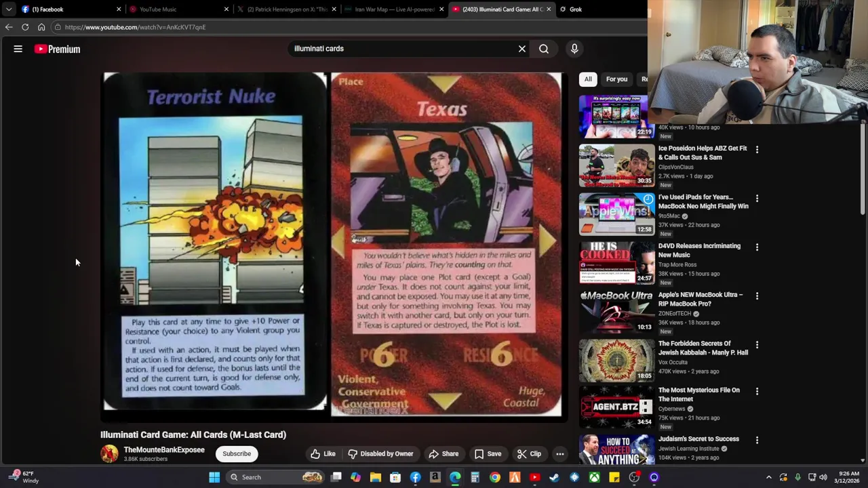Open the Apple Wins iPad video thumbnail
This screenshot has height=488, width=868.
click(x=616, y=214)
